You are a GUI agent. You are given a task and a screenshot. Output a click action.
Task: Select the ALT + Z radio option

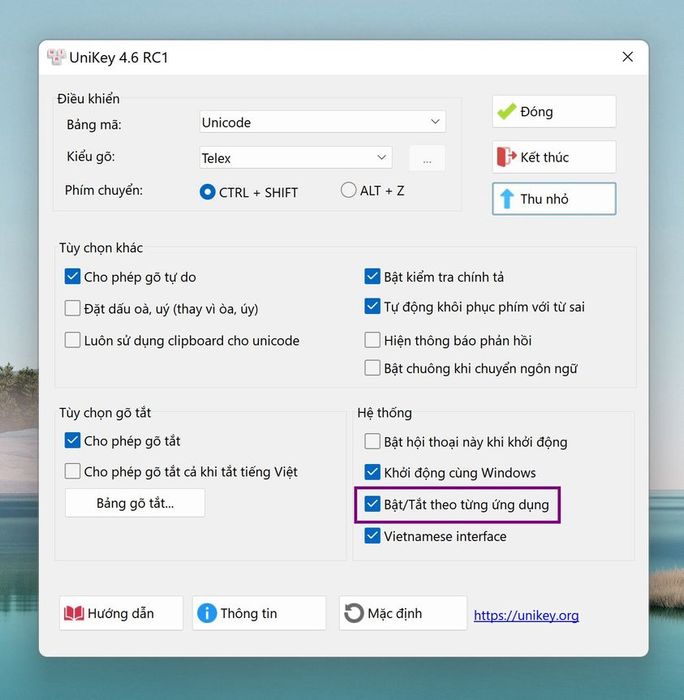click(x=348, y=190)
